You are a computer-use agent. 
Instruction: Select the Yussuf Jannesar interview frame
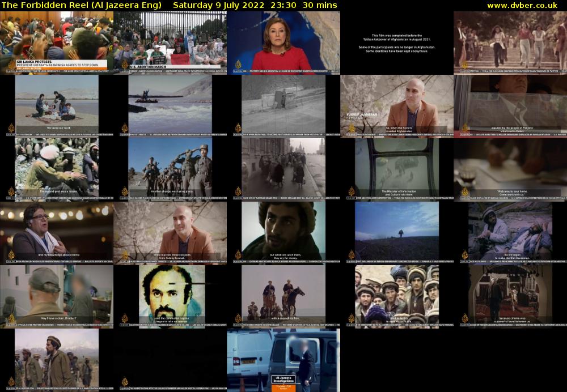[x=397, y=106]
